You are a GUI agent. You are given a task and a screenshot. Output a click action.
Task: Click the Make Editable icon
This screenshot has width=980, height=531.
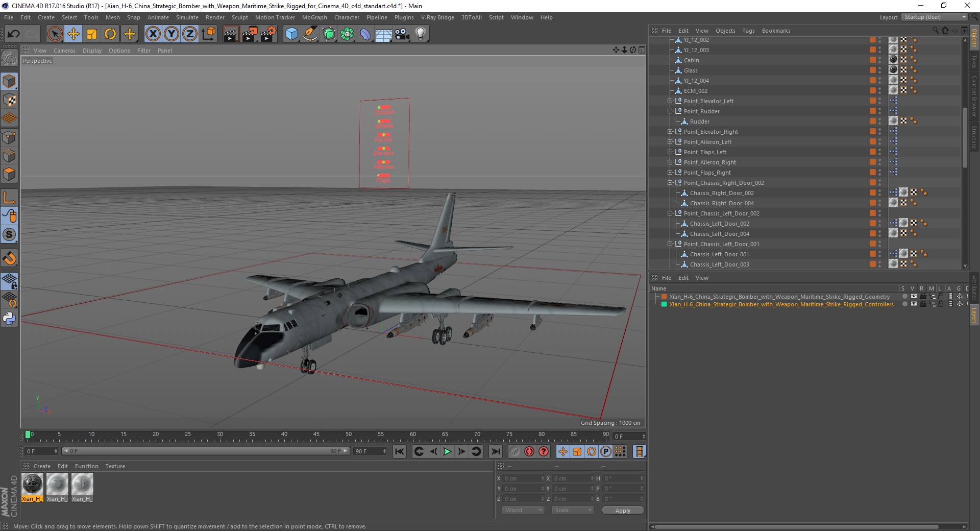coord(9,59)
